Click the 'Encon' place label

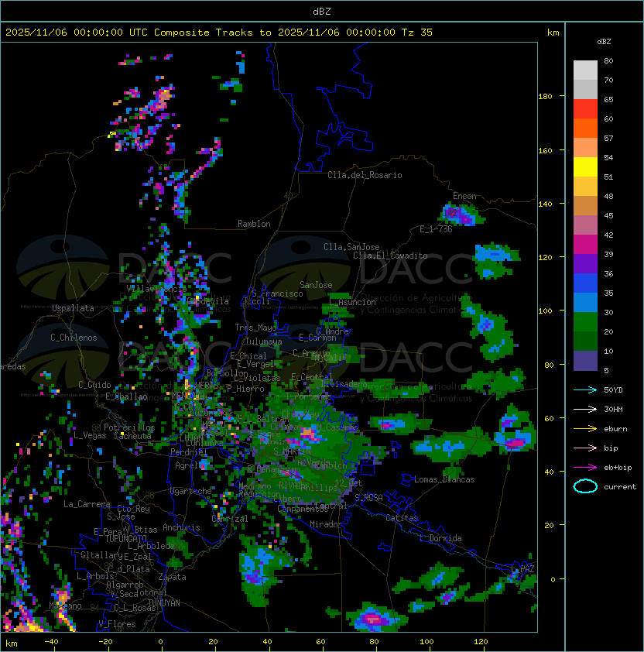click(x=464, y=196)
